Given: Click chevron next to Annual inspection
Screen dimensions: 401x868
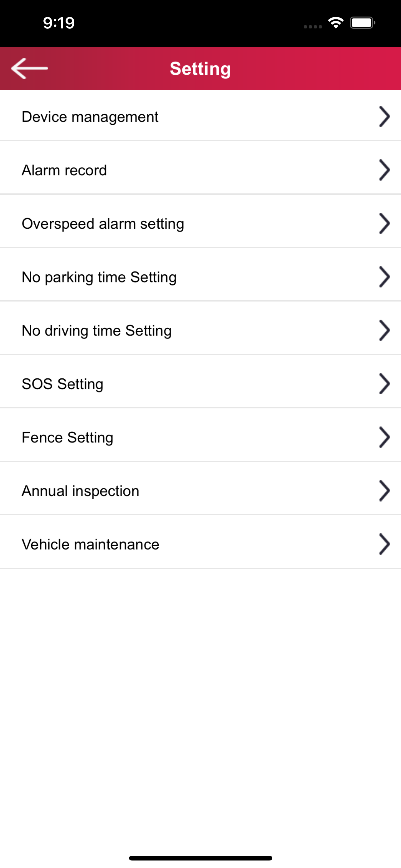Looking at the screenshot, I should point(384,491).
